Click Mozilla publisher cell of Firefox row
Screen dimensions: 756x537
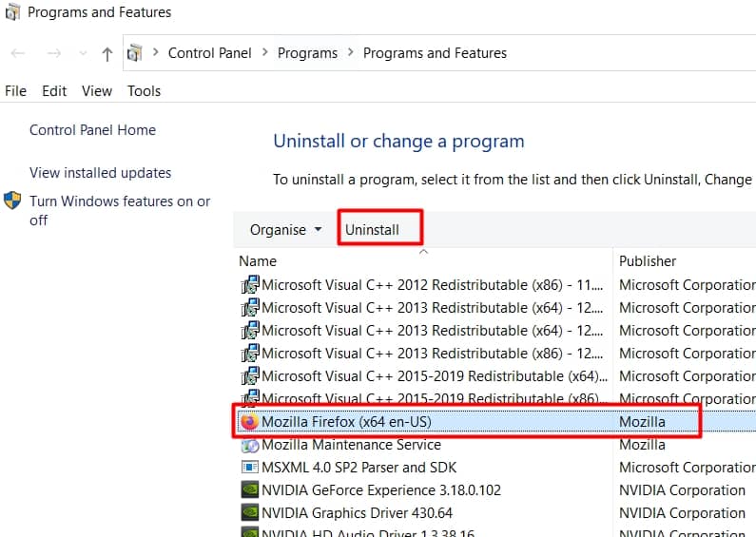click(642, 422)
